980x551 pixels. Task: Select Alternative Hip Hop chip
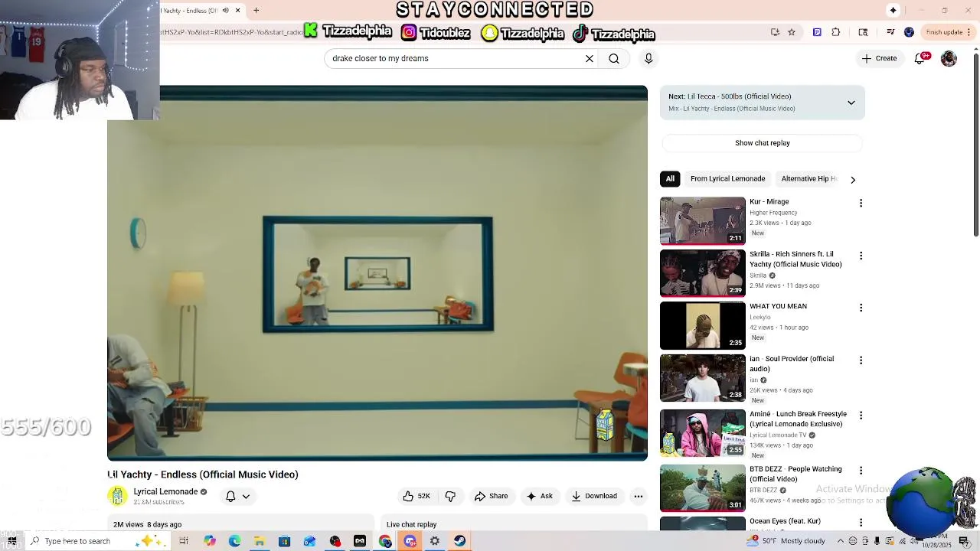tap(808, 178)
